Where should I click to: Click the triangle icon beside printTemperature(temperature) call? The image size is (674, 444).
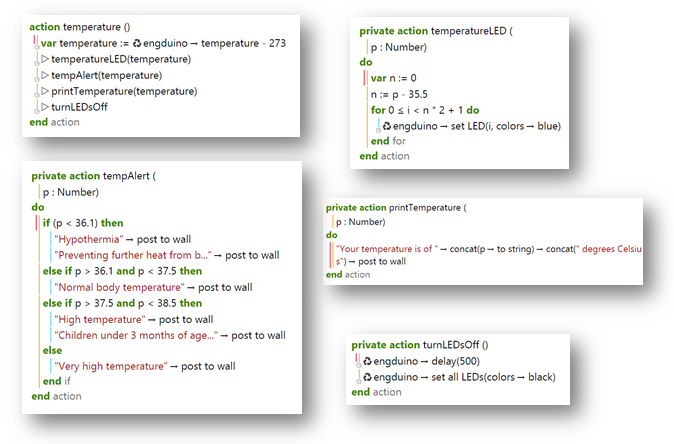(44, 91)
